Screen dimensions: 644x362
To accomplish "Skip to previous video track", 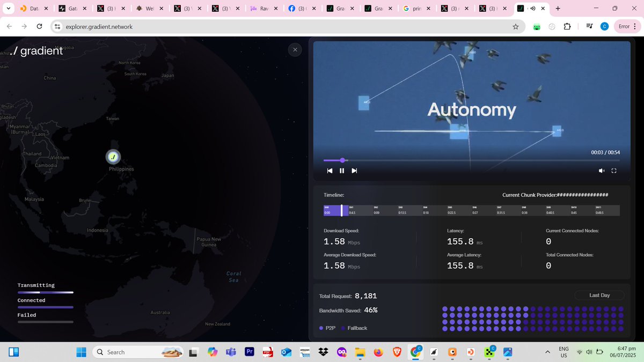I will [330, 171].
